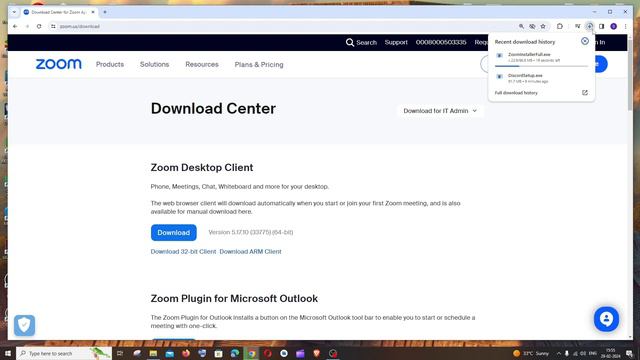Screen dimensions: 640x360
Task: Click the taskbar search box
Action: click(64, 353)
